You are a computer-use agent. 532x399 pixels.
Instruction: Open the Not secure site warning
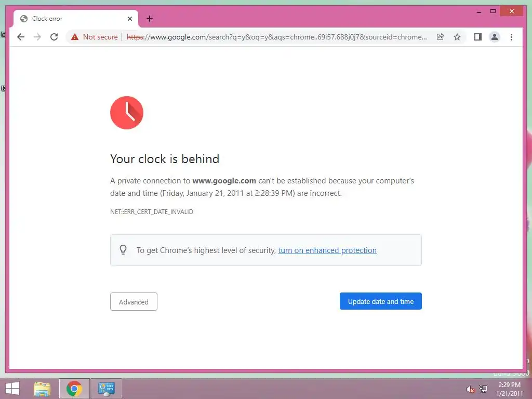[95, 37]
